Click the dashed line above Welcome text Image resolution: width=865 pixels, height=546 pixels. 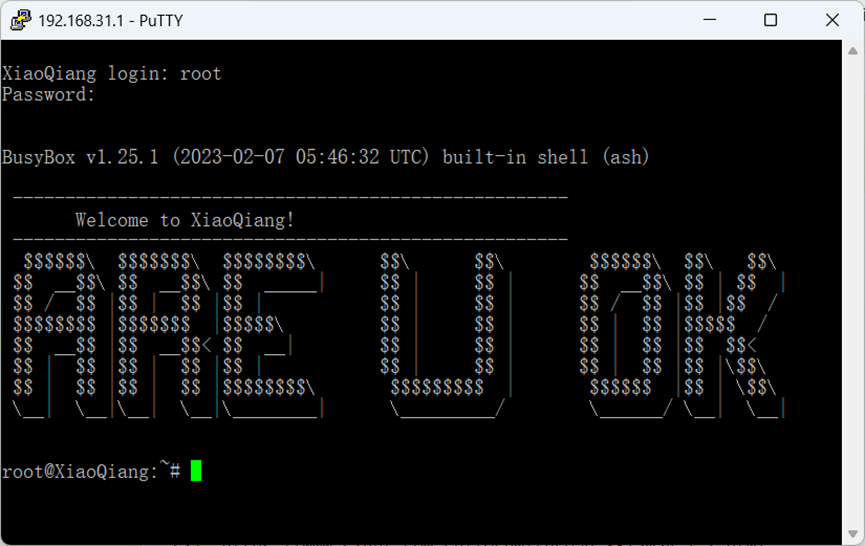coord(290,197)
